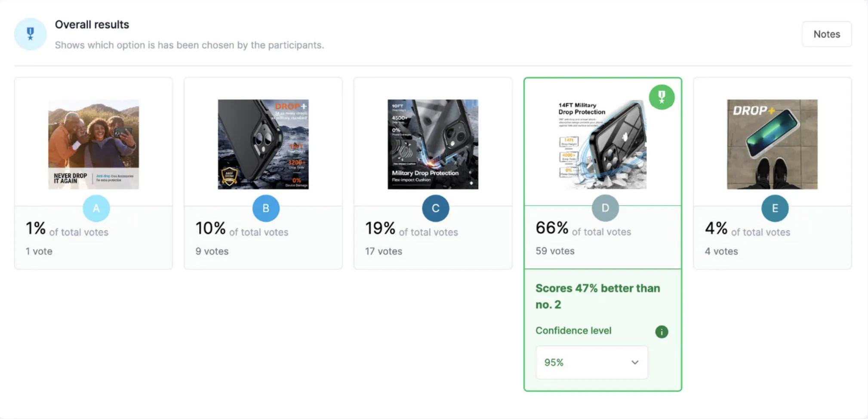Click the Scores 47% better than no. 2 text
868x419 pixels.
point(597,296)
